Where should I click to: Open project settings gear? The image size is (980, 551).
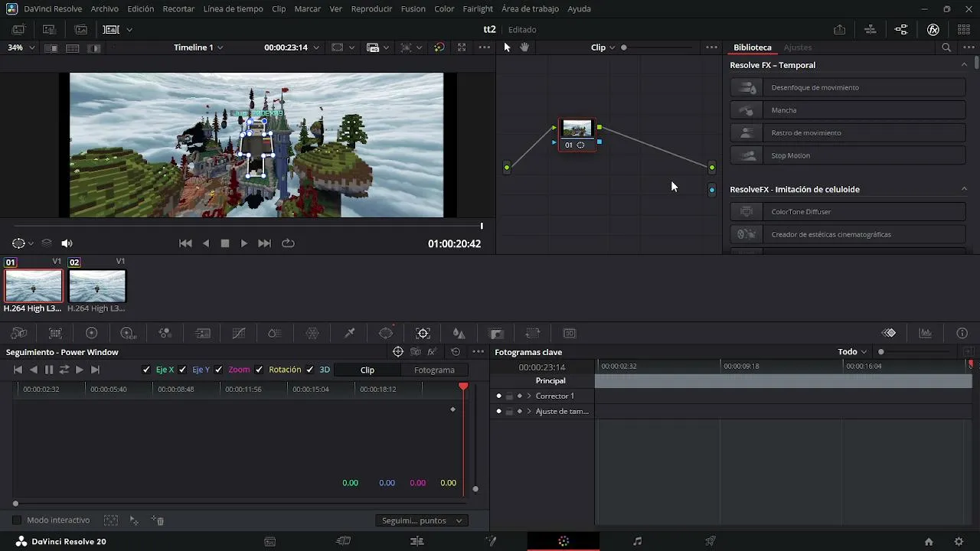[x=959, y=542]
